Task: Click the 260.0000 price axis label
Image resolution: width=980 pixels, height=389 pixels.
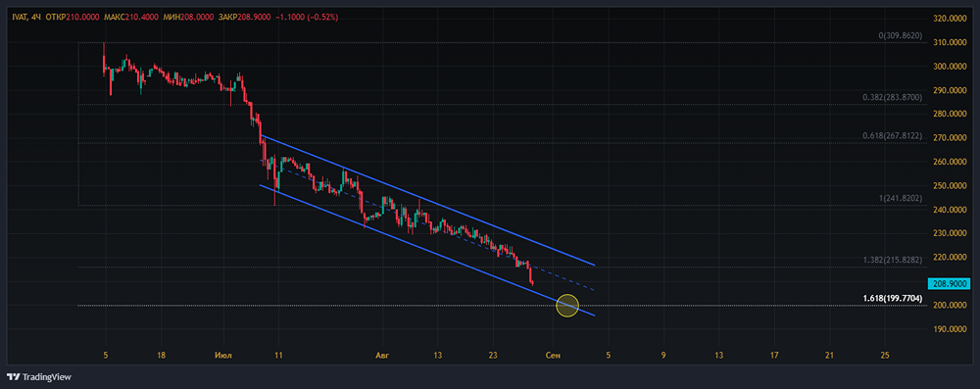Action: (x=951, y=162)
